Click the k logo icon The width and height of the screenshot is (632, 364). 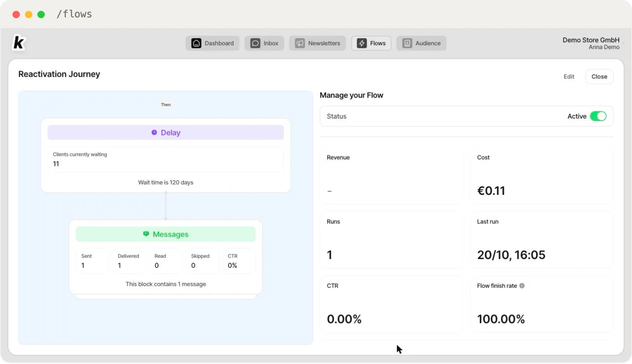coord(19,43)
